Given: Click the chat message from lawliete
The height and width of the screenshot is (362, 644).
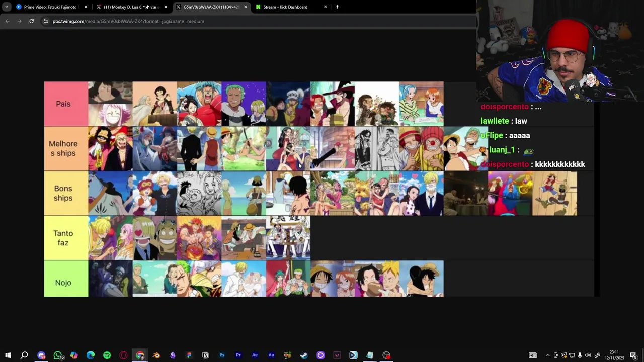Looking at the screenshot, I should (x=504, y=121).
